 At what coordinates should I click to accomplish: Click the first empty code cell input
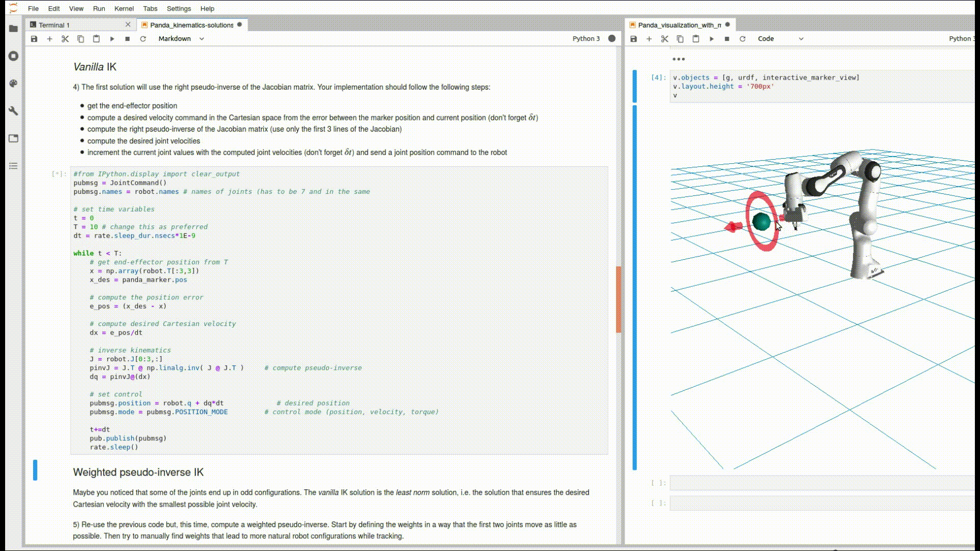[x=822, y=483]
